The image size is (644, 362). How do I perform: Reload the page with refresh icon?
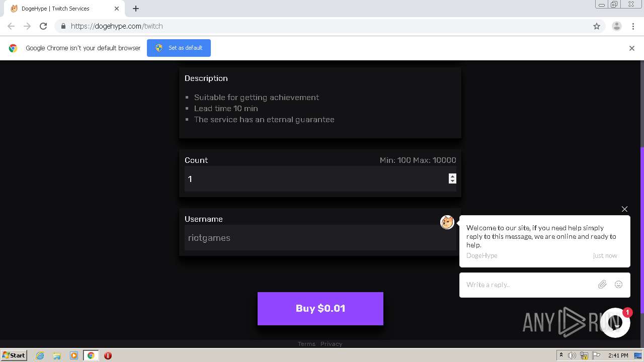[43, 26]
